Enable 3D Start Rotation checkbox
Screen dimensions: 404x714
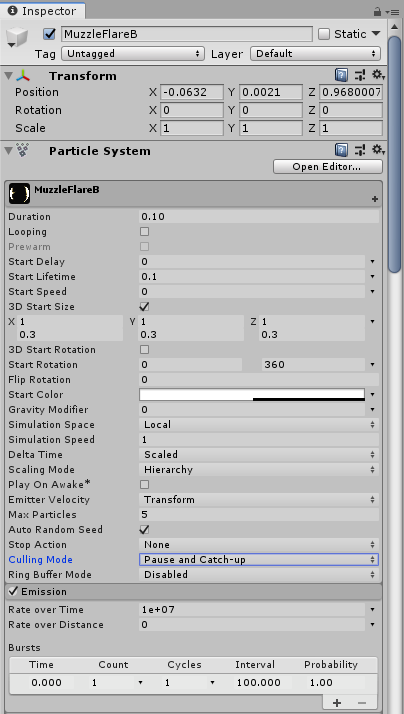click(x=144, y=350)
